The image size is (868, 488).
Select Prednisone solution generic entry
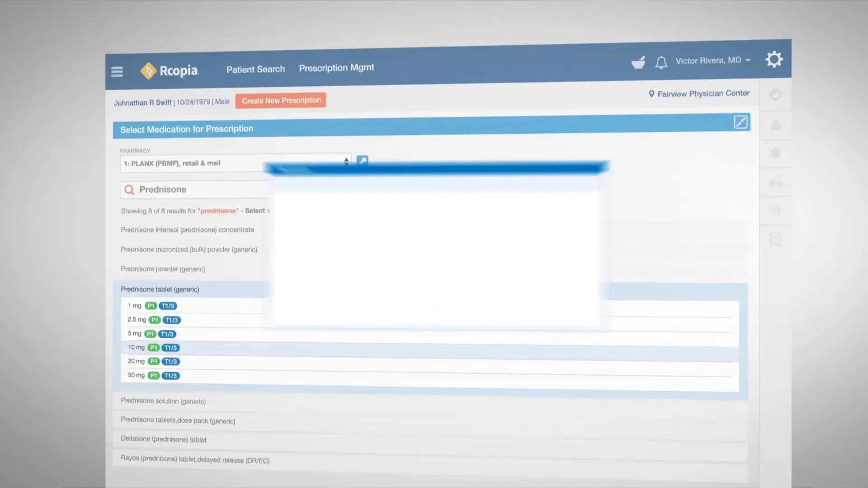[x=163, y=401]
